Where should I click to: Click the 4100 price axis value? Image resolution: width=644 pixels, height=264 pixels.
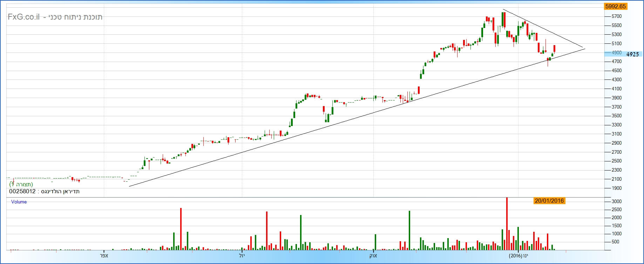(x=616, y=89)
